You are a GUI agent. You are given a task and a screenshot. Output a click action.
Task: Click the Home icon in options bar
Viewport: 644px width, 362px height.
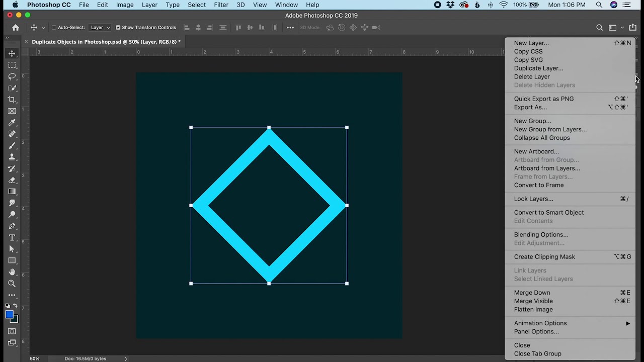tap(16, 28)
